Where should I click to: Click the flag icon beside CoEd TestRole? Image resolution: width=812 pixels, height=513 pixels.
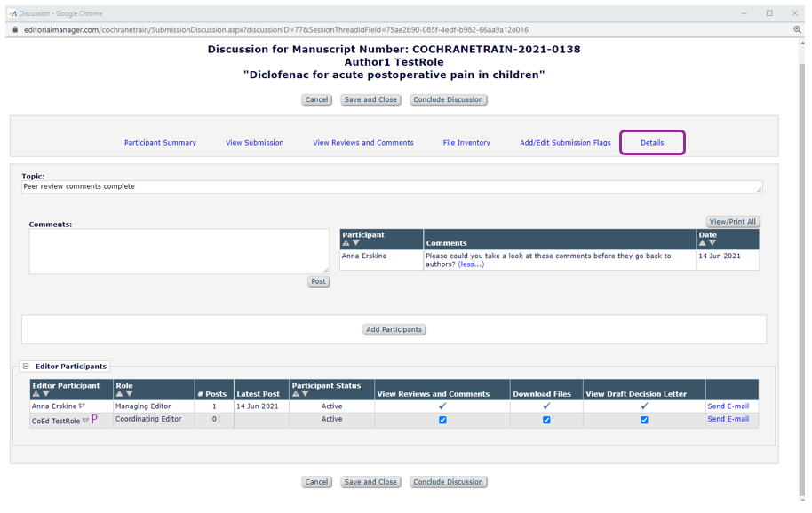[86, 421]
